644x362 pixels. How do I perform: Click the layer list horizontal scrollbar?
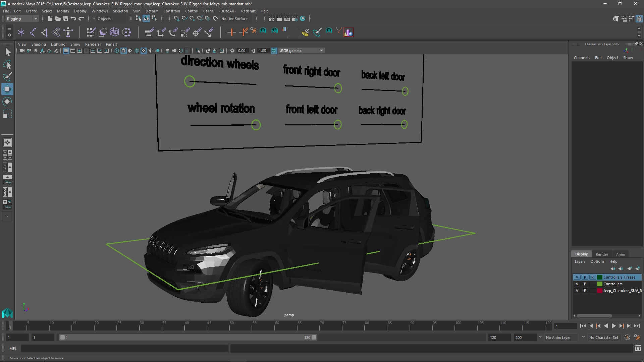click(594, 316)
